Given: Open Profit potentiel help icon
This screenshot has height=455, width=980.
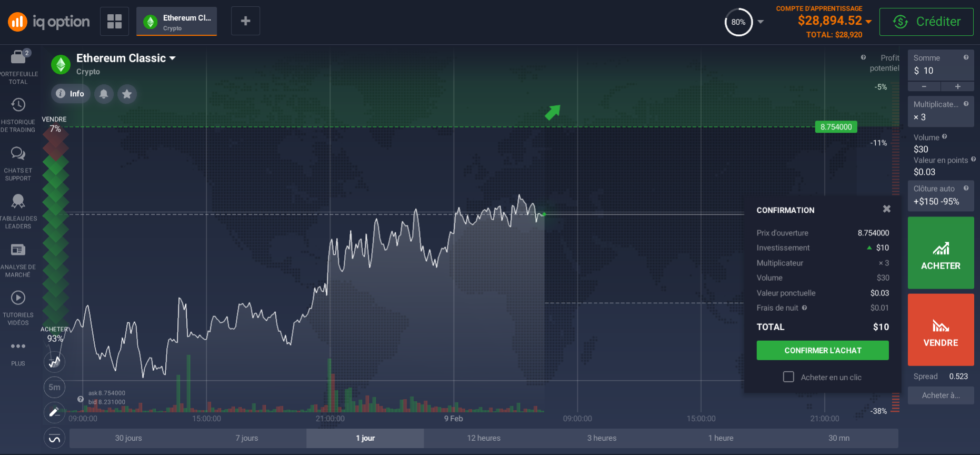Looking at the screenshot, I should (x=863, y=57).
